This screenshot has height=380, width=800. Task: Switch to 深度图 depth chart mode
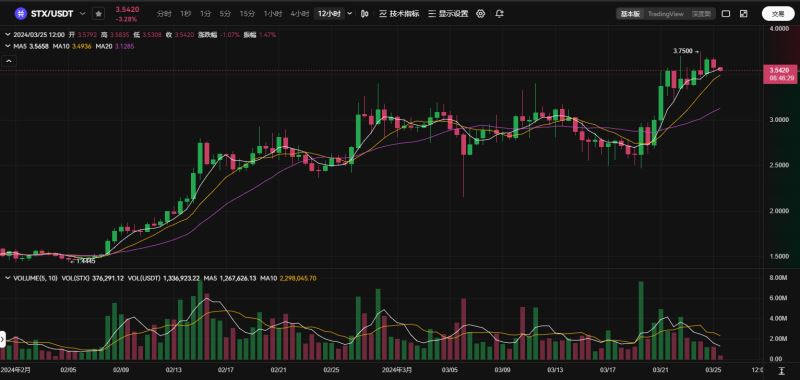coord(701,14)
